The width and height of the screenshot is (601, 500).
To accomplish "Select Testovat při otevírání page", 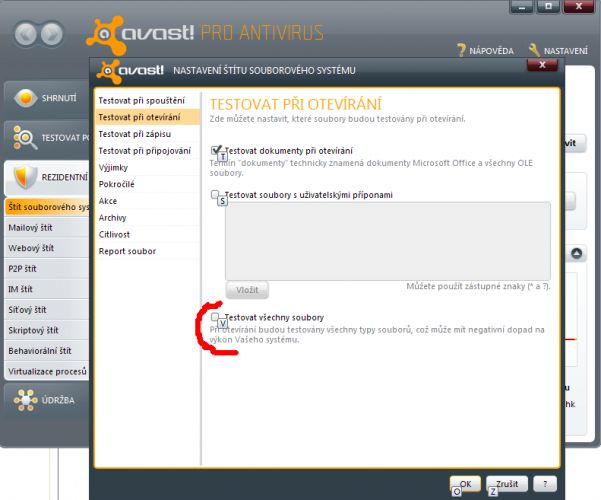I will coord(147,117).
